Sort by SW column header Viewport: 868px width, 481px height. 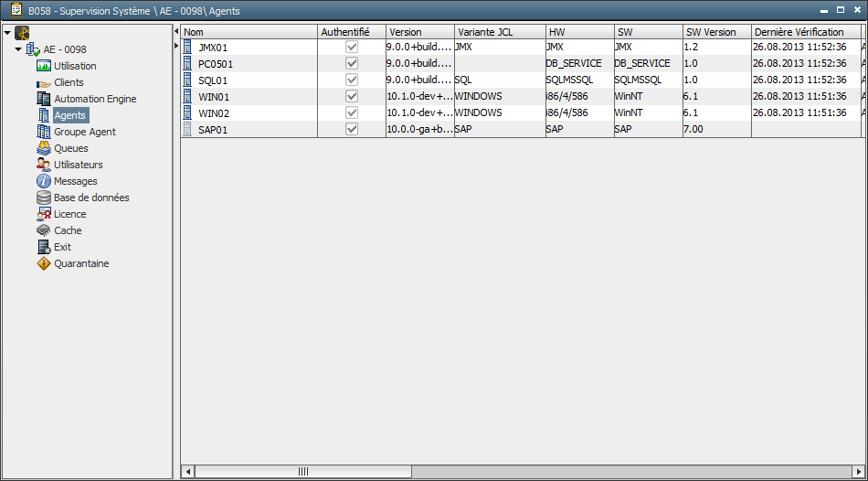click(648, 32)
